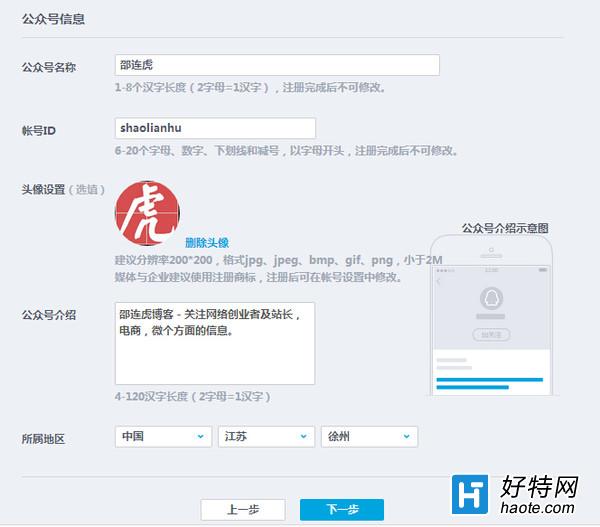Screen dimensions: 600x527
Task: Click the 所属地区 label
Action: 43,439
